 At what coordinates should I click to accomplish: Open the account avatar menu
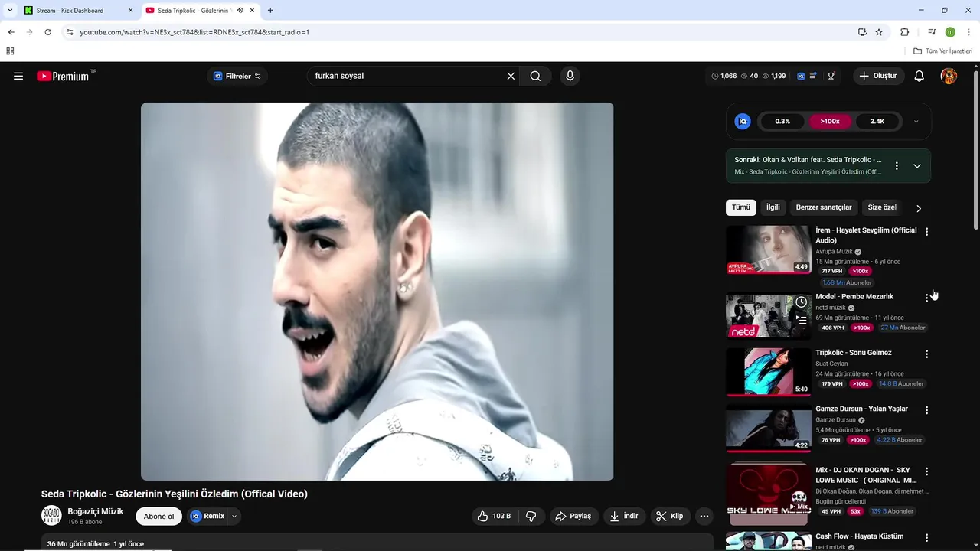pos(949,76)
